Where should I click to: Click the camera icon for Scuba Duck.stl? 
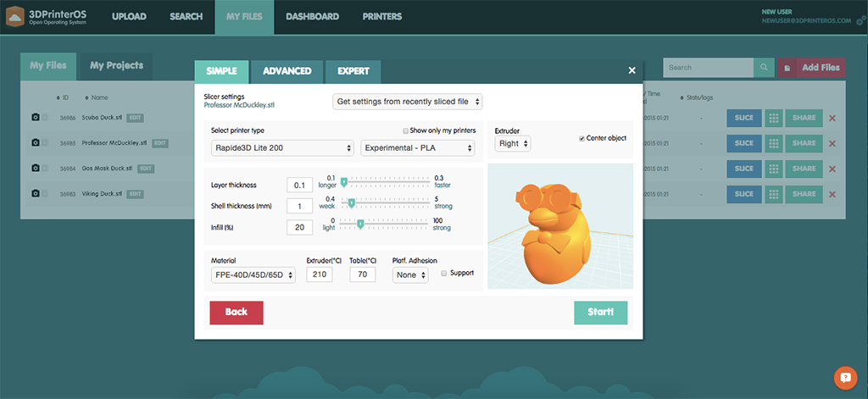click(x=36, y=118)
